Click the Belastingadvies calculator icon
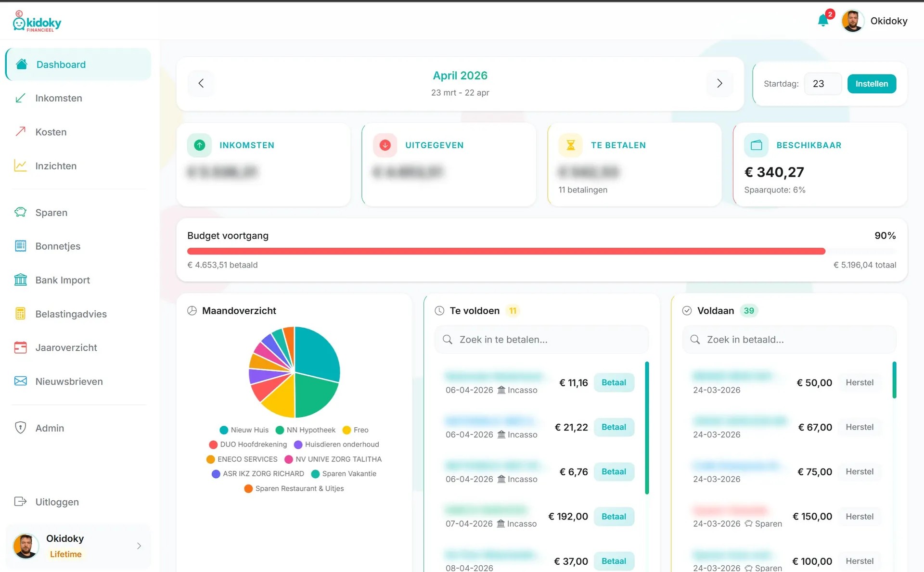Viewport: 924px width, 572px height. tap(20, 314)
